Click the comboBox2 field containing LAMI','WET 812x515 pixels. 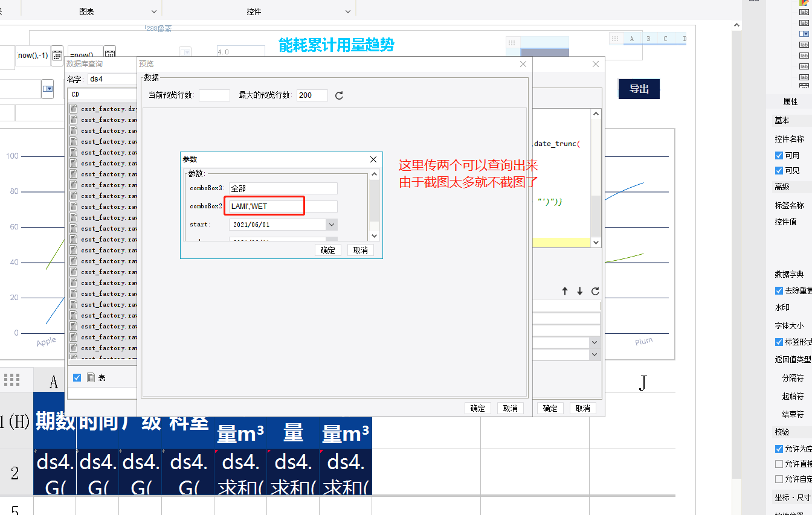pos(283,206)
